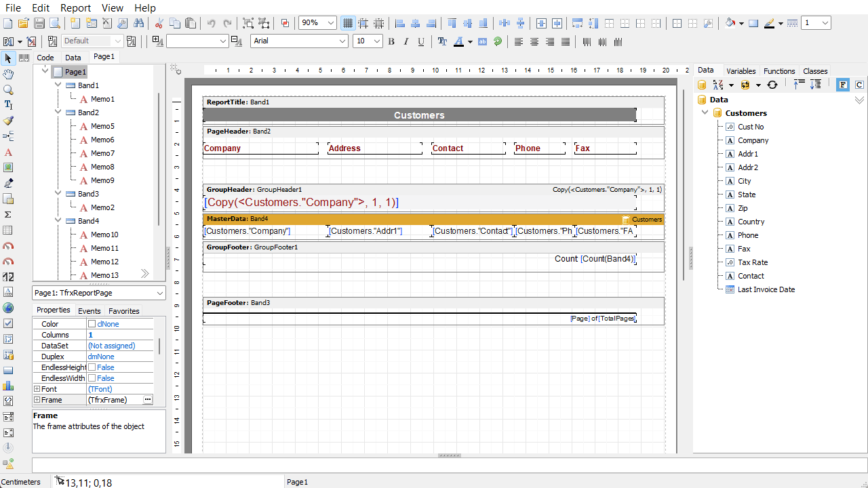This screenshot has height=488, width=868.
Task: Expand the Frame property
Action: 37,400
